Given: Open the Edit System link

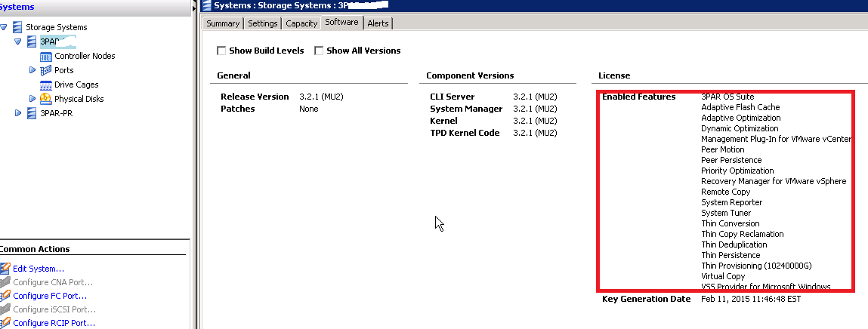Looking at the screenshot, I should pyautogui.click(x=39, y=269).
